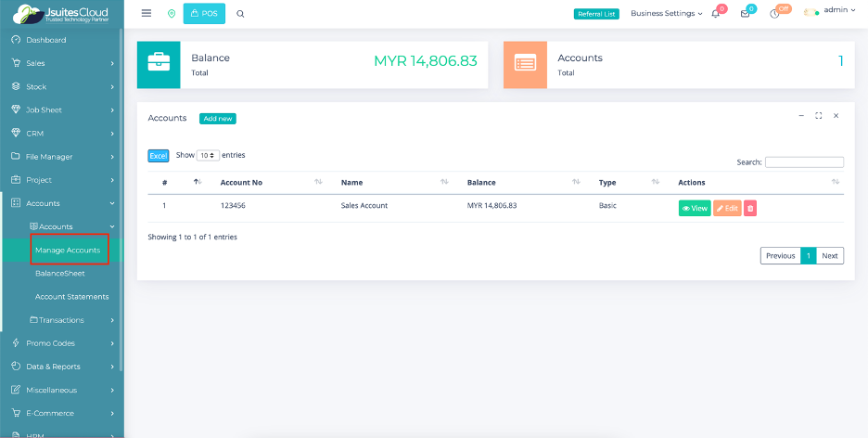Click the Add new button

218,119
